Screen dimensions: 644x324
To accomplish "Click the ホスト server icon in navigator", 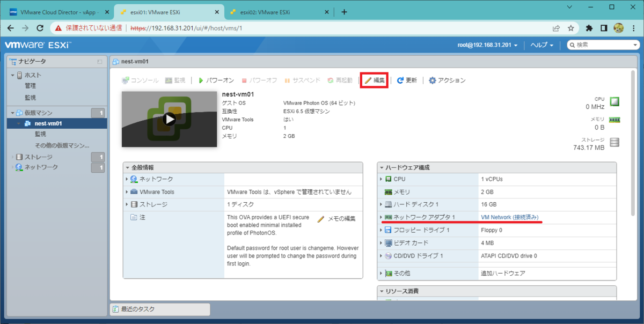I will pyautogui.click(x=20, y=75).
